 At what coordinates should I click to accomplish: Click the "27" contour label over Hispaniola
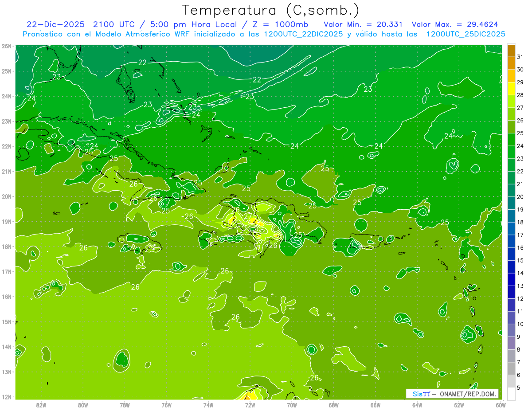[248, 216]
